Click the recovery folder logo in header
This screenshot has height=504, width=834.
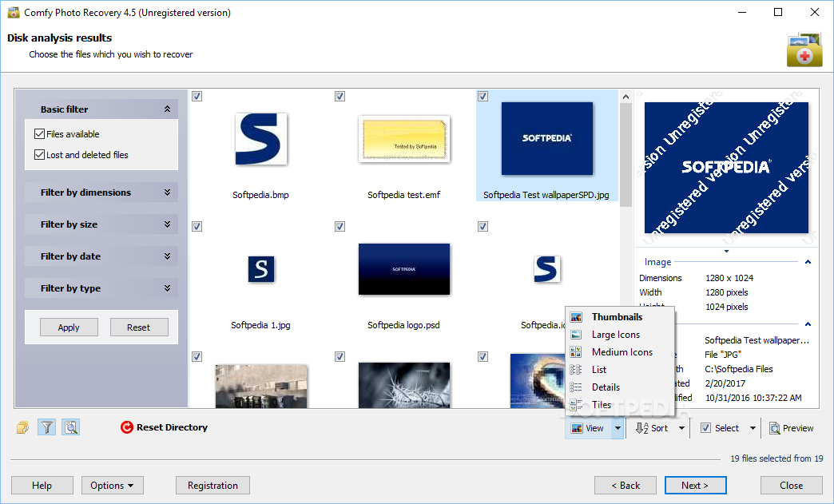[804, 50]
